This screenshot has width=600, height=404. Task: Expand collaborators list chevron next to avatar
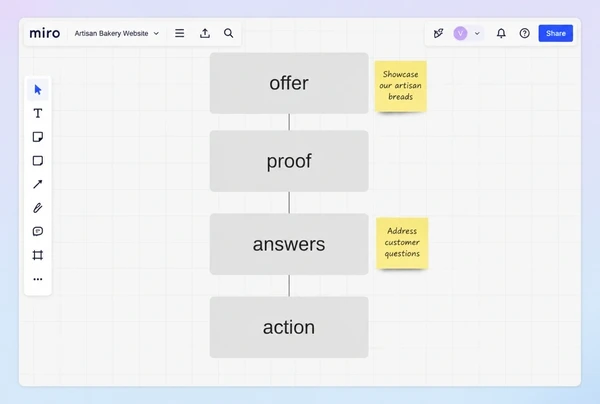pos(477,33)
